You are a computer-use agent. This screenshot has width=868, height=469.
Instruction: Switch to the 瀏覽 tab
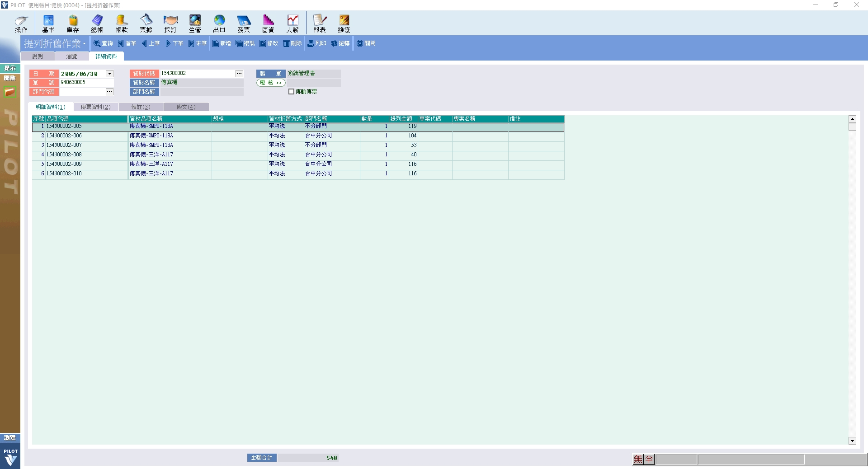[71, 56]
